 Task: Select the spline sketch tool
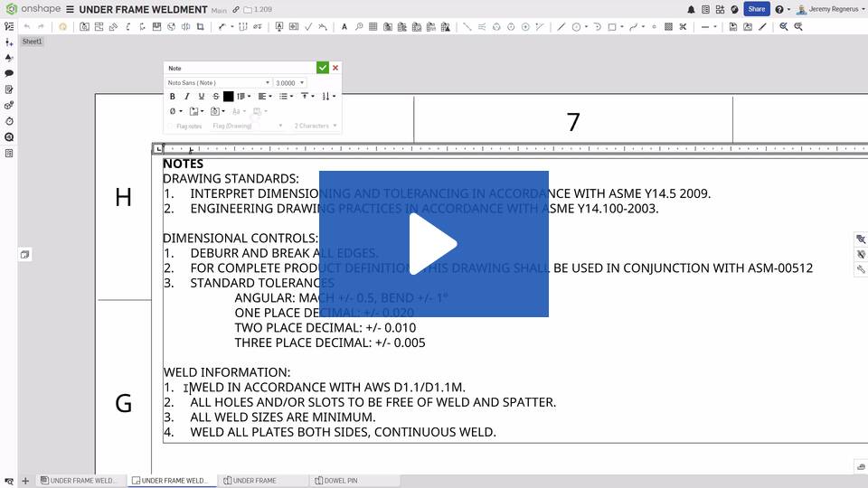pos(634,26)
